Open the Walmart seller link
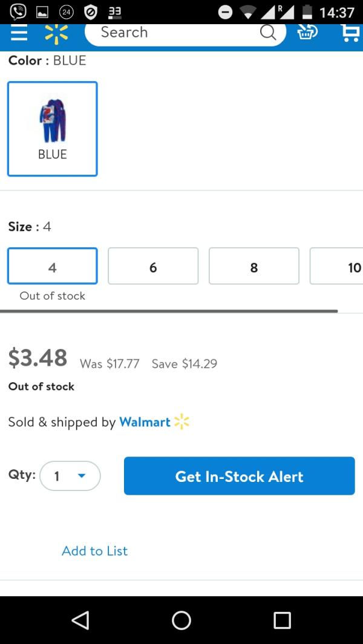Viewport: 363px width, 644px height. pyautogui.click(x=145, y=422)
